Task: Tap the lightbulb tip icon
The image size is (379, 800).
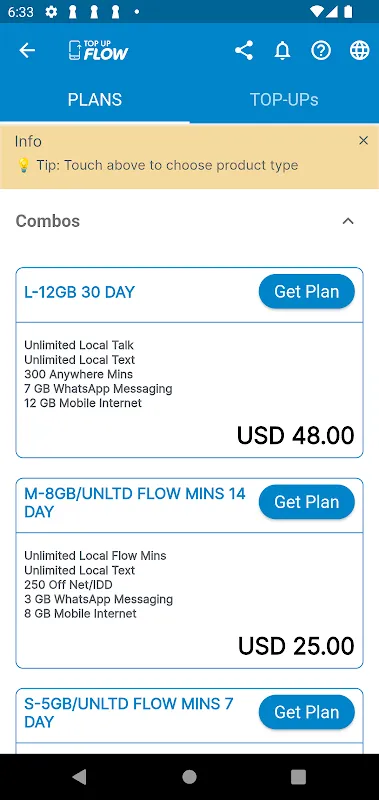Action: pos(23,165)
